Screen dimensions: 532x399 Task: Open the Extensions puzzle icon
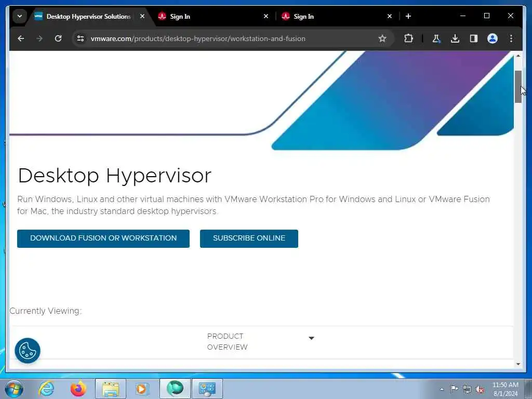click(x=408, y=38)
